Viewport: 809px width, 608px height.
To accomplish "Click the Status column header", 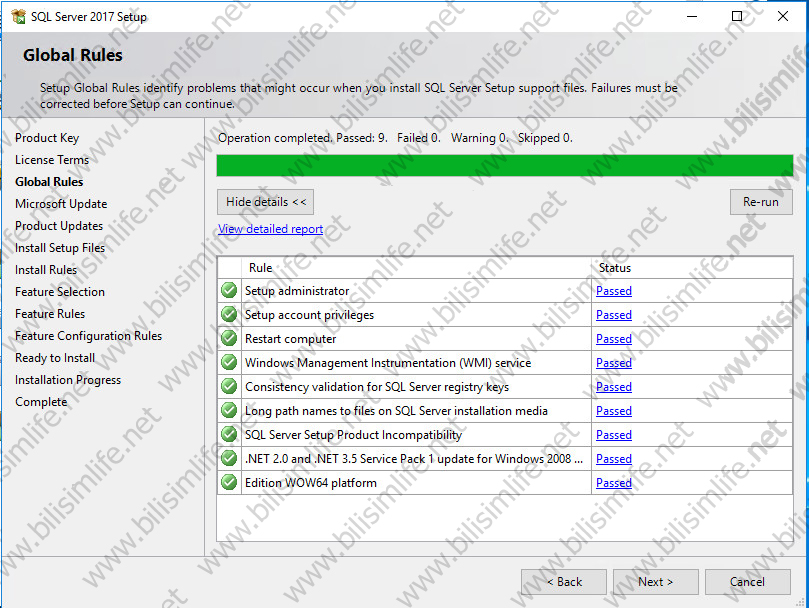I will pyautogui.click(x=692, y=267).
